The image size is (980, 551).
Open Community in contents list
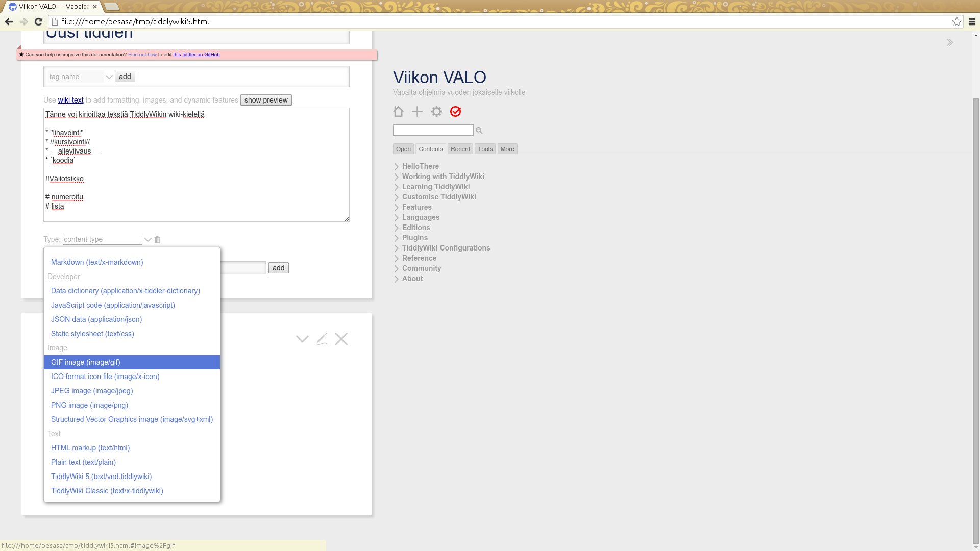pyautogui.click(x=422, y=268)
